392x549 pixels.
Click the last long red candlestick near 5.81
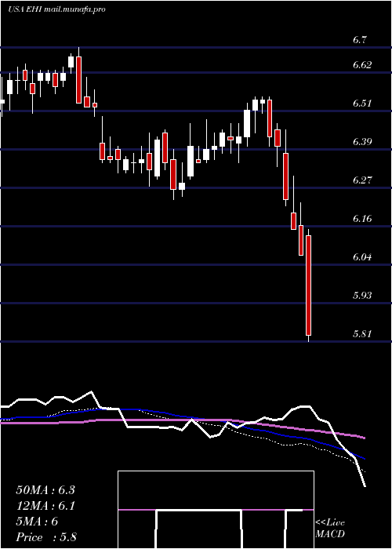click(308, 285)
